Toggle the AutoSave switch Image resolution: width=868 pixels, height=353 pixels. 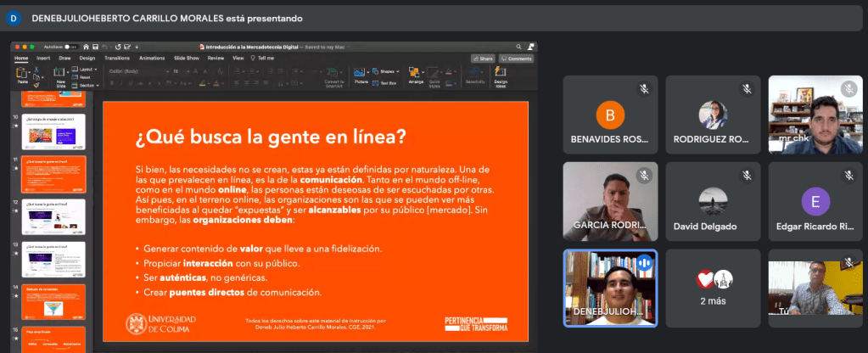pyautogui.click(x=70, y=46)
